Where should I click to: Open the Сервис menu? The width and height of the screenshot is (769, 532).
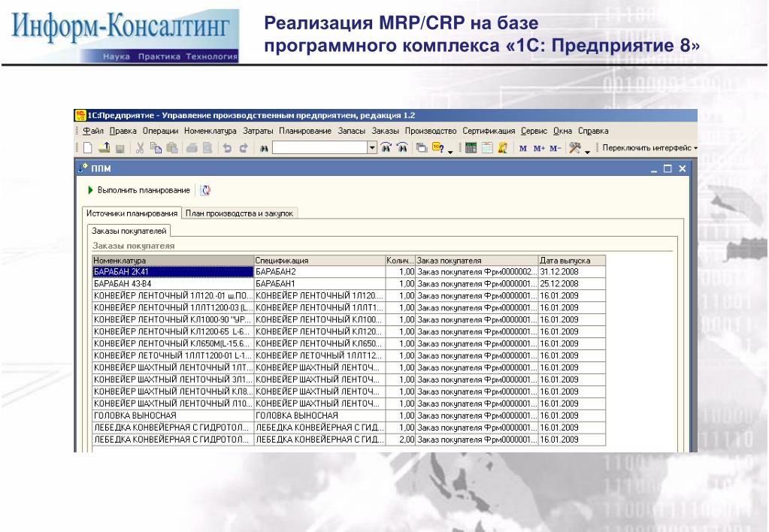(x=534, y=131)
